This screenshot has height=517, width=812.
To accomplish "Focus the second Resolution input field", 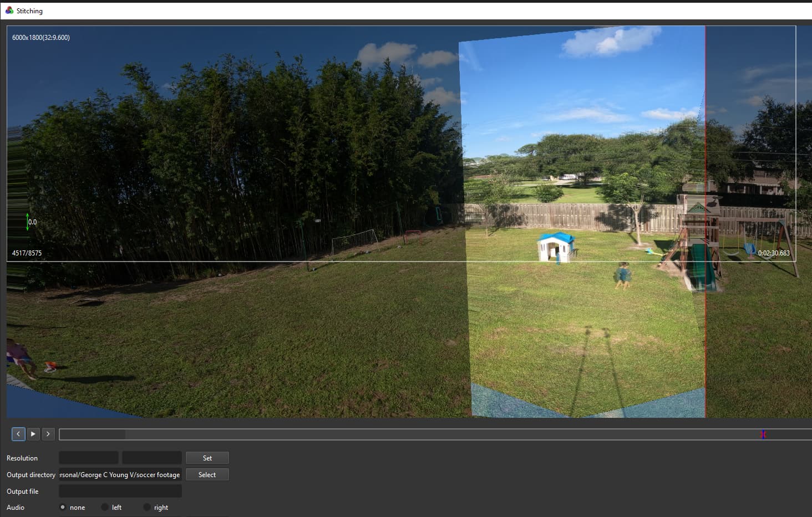I will point(151,458).
